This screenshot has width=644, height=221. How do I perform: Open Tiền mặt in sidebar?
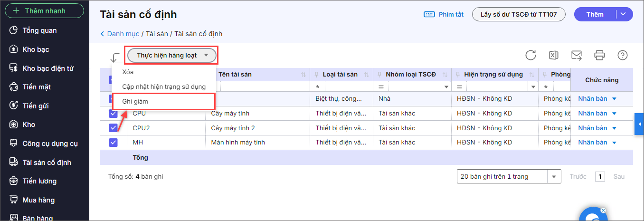(37, 87)
